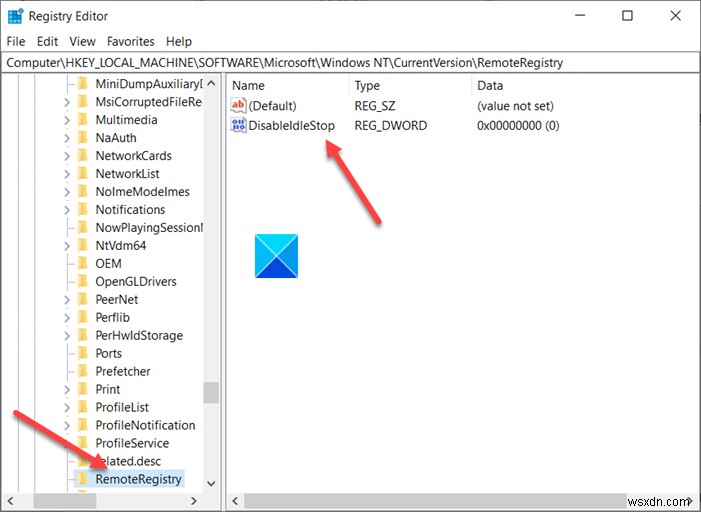Click values pane horizontal scroll left arrow
The width and height of the screenshot is (701, 512).
tap(236, 501)
